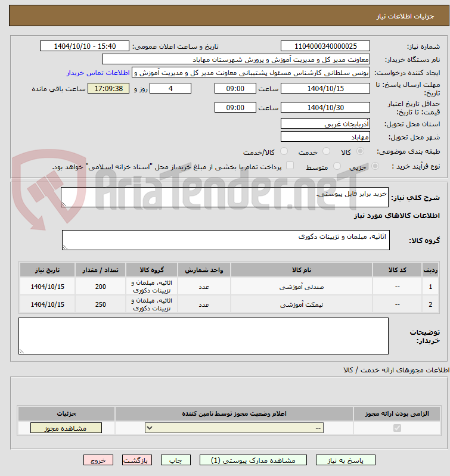Open the اعلام وضعیت مجوز dropdown
This screenshot has height=476, width=450.
click(234, 428)
